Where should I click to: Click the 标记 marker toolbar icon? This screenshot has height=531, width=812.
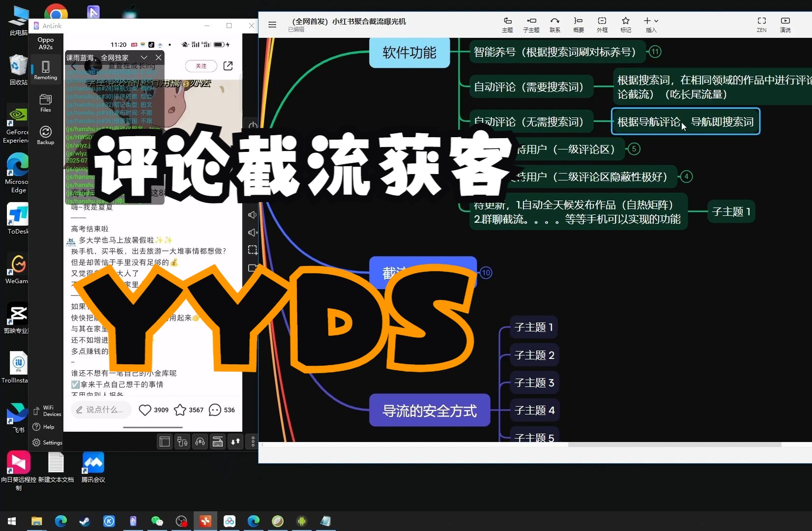point(626,24)
